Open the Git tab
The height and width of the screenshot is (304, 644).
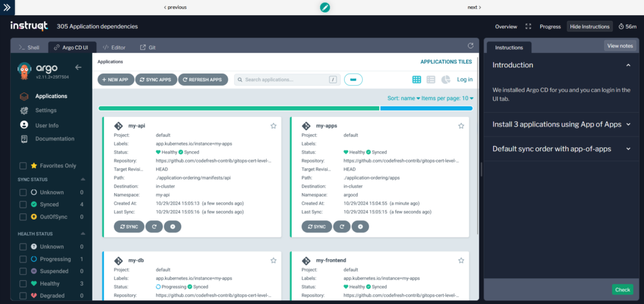pyautogui.click(x=148, y=47)
